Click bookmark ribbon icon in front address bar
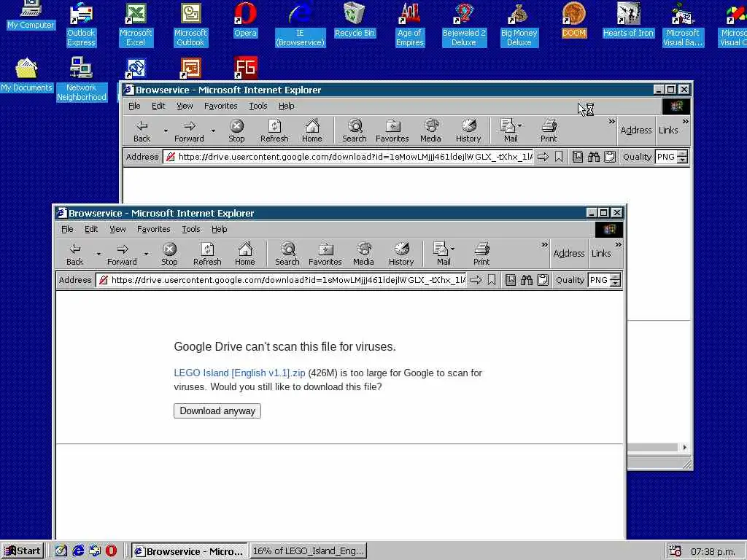This screenshot has width=747, height=560. click(x=492, y=280)
